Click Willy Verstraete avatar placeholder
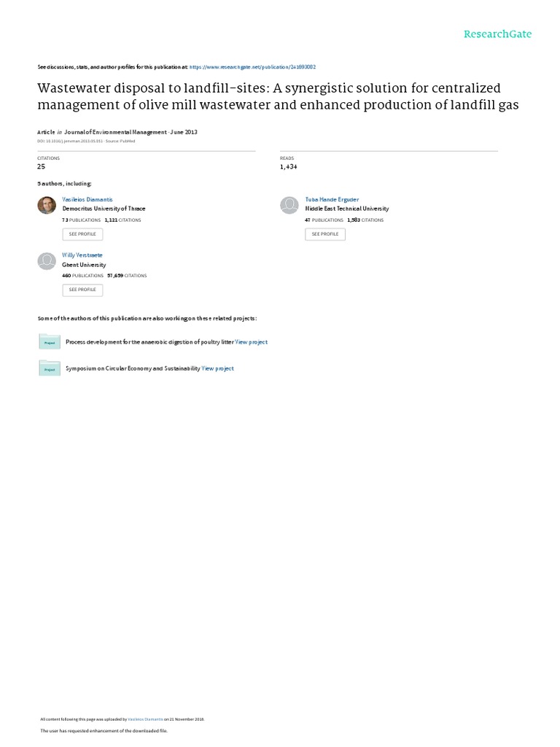Viewport: 560px width, 747px height. point(47,260)
